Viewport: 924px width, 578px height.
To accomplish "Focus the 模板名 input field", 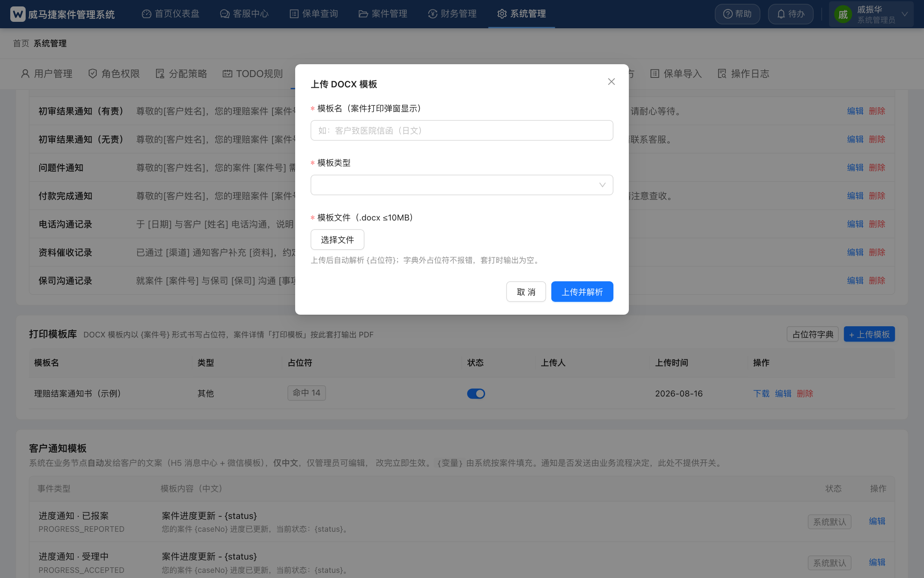I will pyautogui.click(x=462, y=131).
